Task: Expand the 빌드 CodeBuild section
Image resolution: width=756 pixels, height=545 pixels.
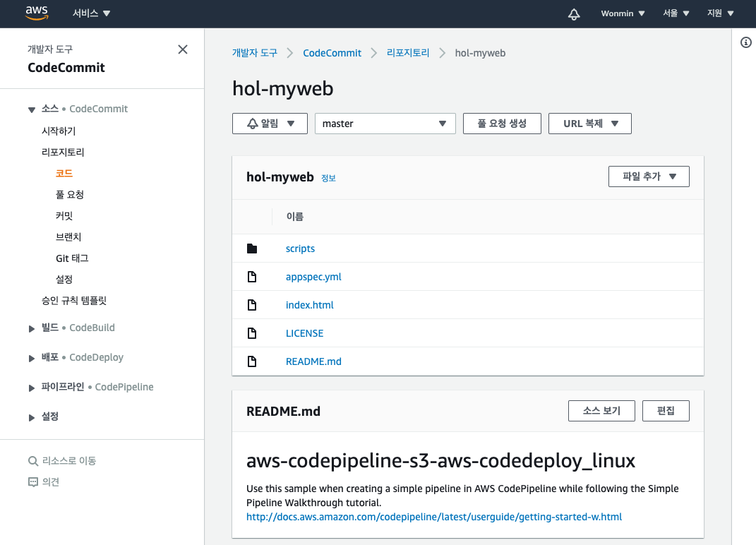Action: (32, 328)
